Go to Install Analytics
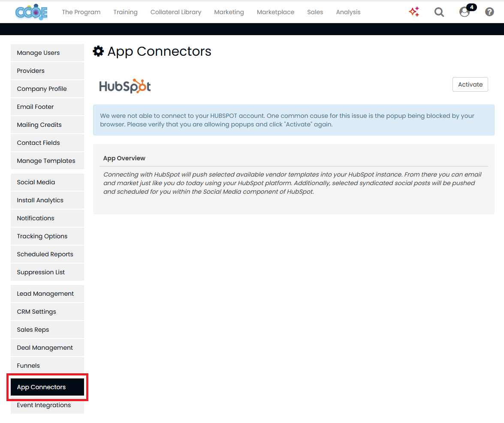The image size is (504, 423). 47,200
